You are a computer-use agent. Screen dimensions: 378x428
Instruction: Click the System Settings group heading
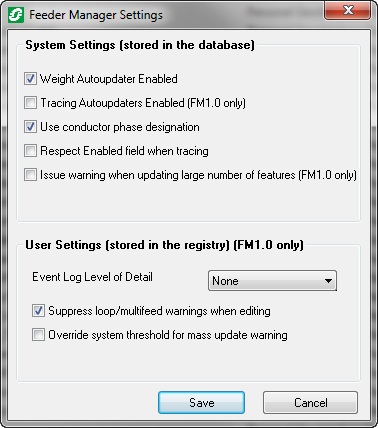[140, 45]
